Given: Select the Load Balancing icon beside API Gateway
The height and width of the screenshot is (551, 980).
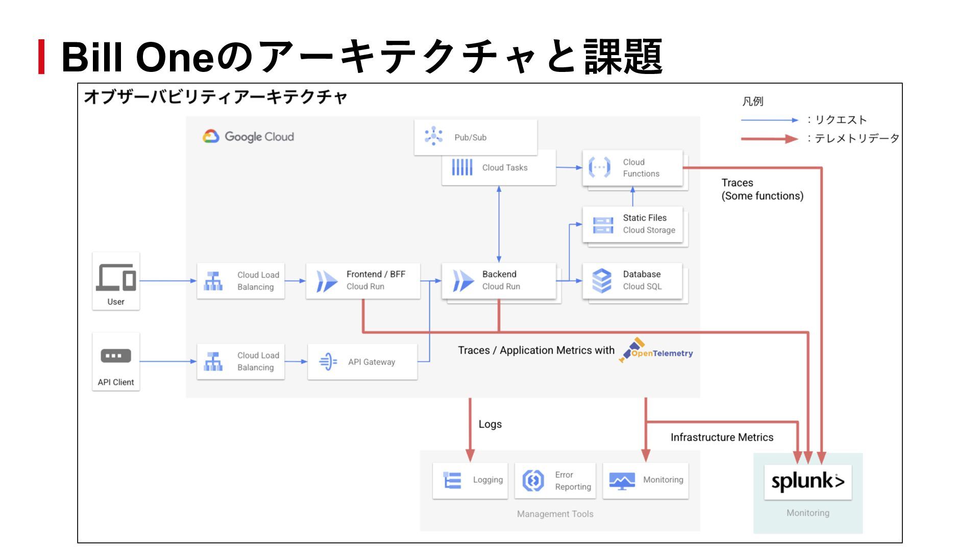Looking at the screenshot, I should point(213,361).
